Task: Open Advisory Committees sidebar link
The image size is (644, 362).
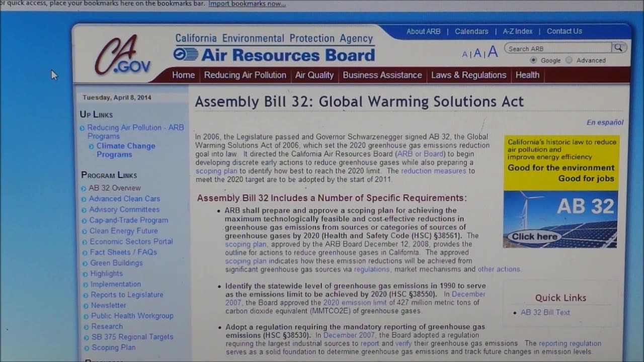Action: (124, 209)
